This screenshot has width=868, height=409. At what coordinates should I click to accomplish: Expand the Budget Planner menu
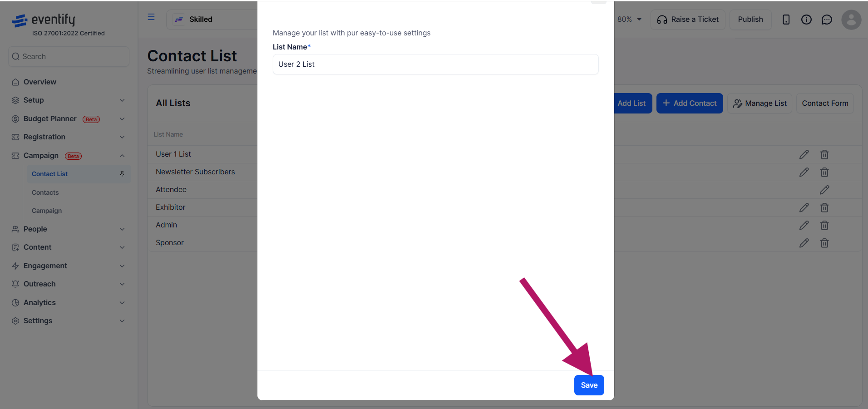[69, 119]
